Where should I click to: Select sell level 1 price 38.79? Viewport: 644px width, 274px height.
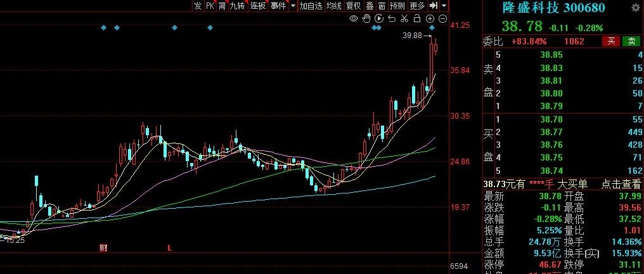(551, 107)
